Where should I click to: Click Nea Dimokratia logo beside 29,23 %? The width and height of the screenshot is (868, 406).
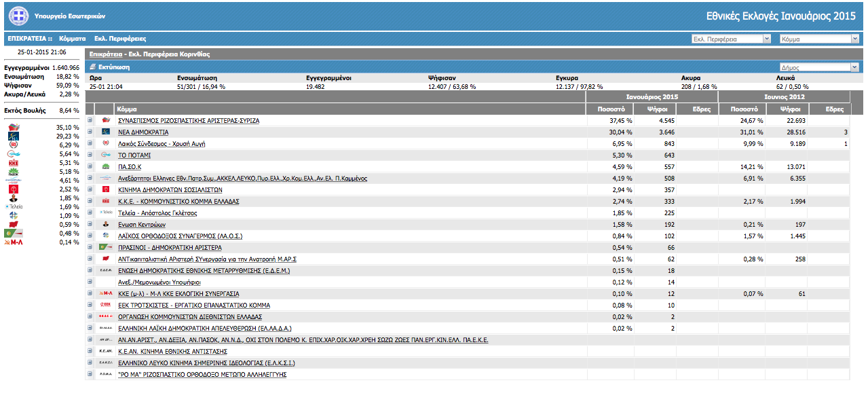click(14, 136)
